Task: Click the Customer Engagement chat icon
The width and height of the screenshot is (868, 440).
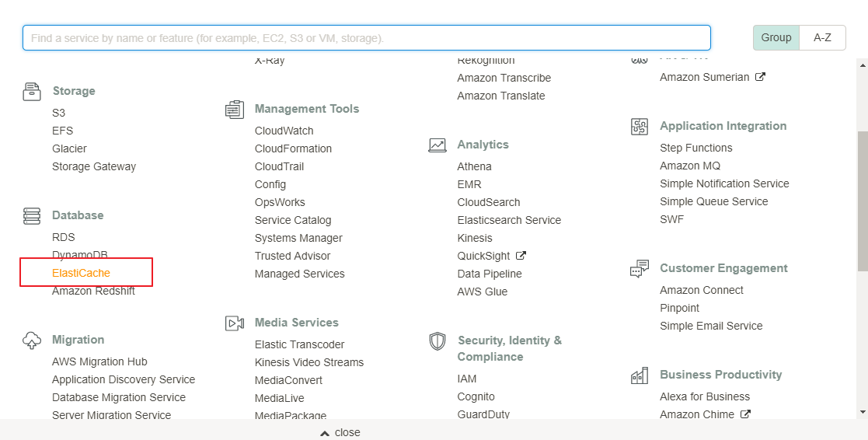Action: pos(640,268)
